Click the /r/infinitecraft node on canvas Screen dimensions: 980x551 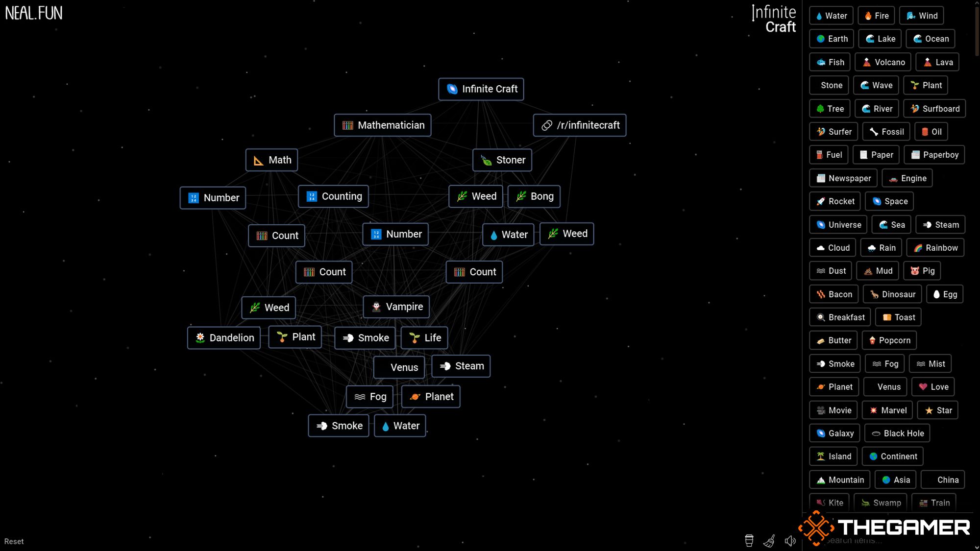[580, 125]
